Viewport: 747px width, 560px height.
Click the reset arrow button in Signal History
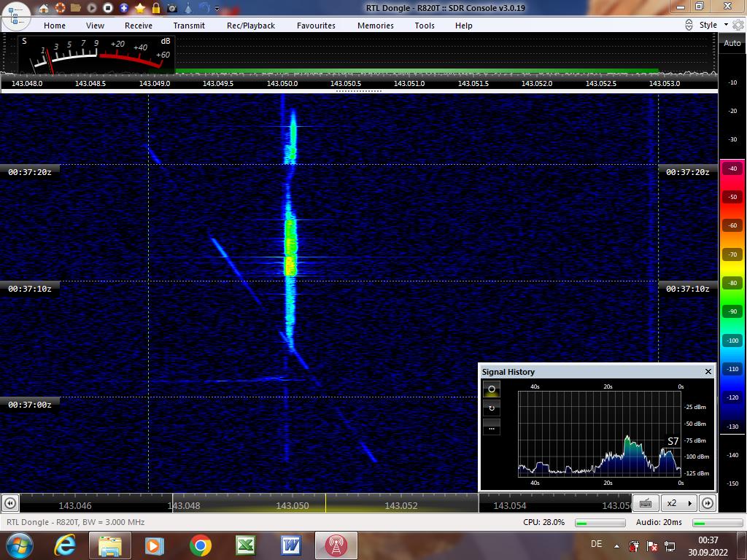(492, 408)
